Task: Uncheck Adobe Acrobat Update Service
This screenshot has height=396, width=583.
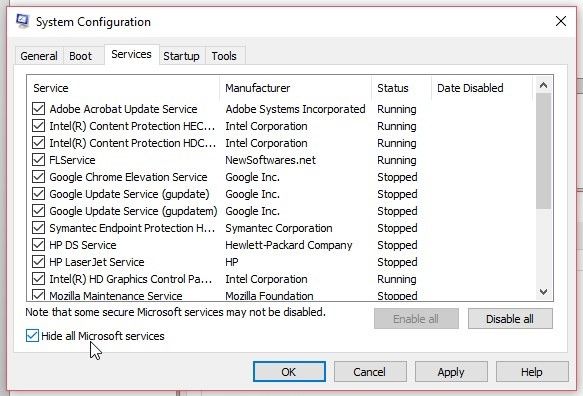Action: tap(38, 109)
